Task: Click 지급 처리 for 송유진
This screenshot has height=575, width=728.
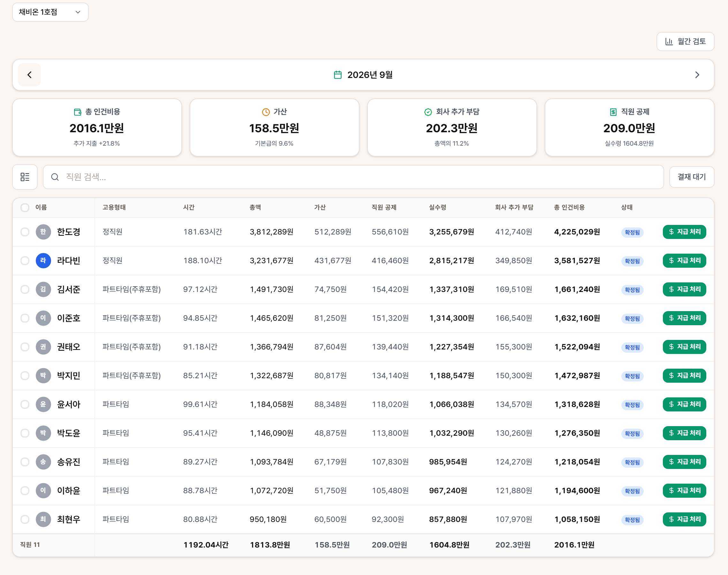Action: click(x=684, y=462)
